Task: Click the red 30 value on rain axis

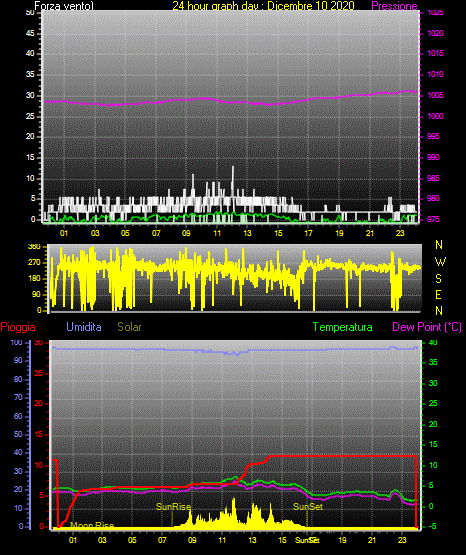Action: (39, 343)
